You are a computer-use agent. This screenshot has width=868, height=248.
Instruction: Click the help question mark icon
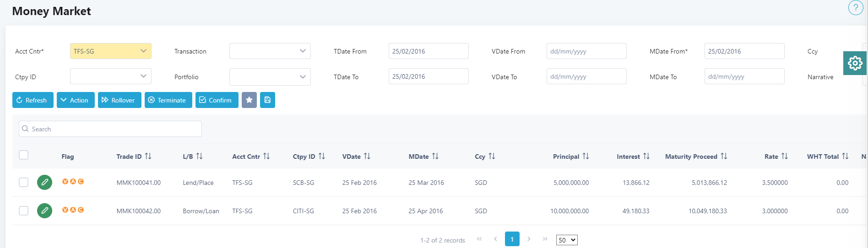(855, 8)
